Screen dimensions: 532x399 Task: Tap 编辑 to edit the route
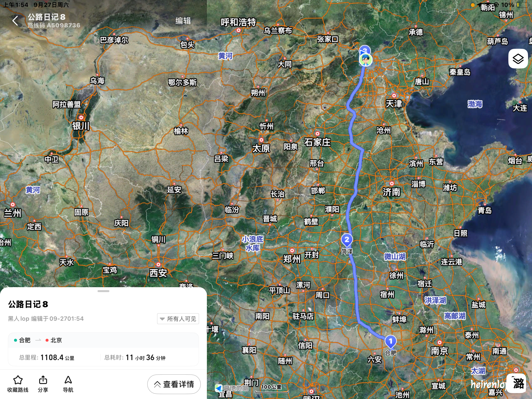183,21
